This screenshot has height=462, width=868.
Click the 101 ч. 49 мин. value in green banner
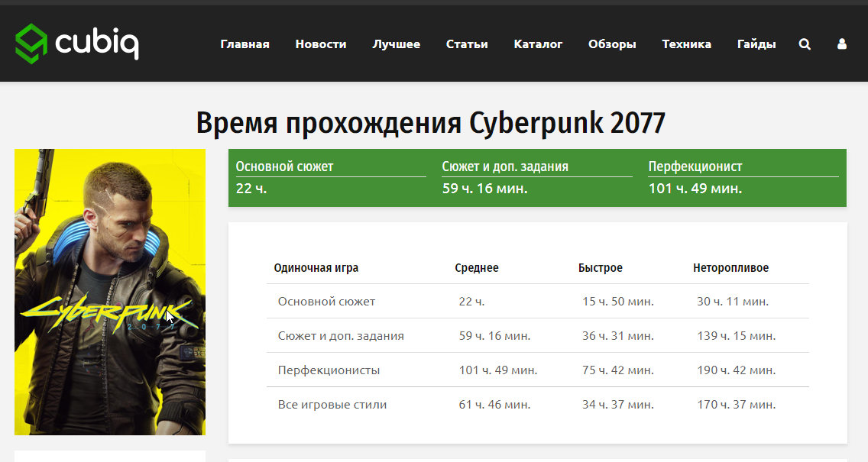click(695, 189)
